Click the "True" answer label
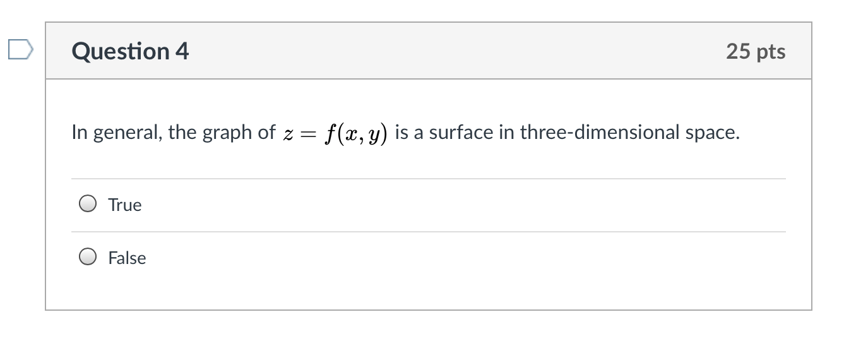 coord(125,205)
